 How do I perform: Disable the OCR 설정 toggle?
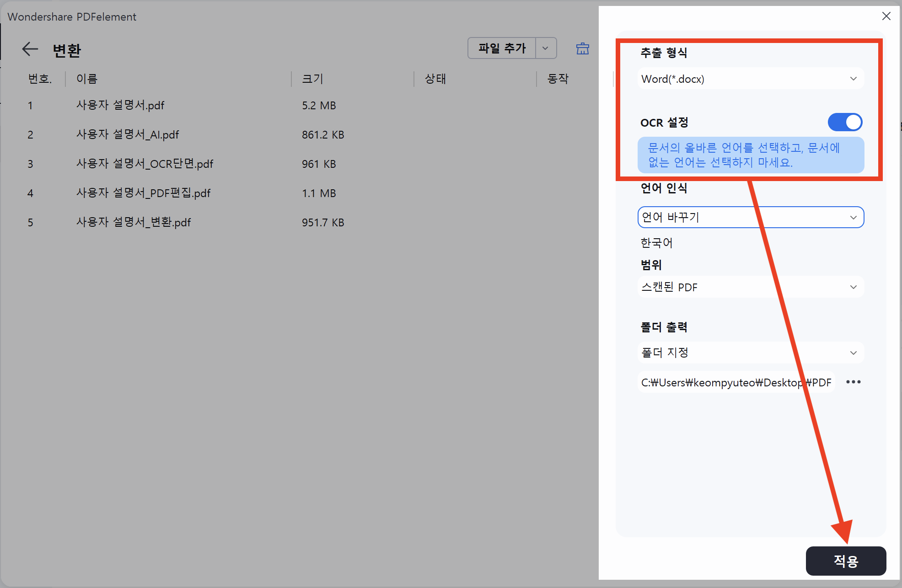pos(844,122)
